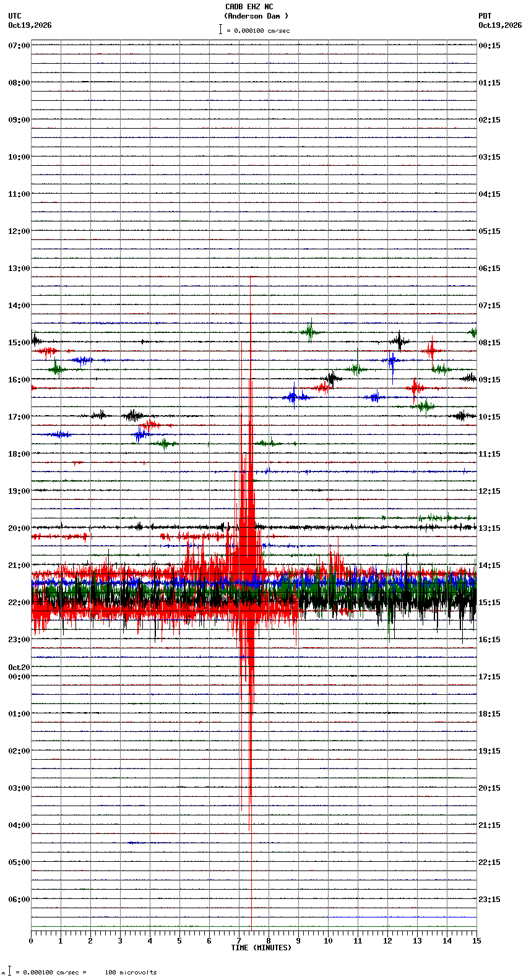The height and width of the screenshot is (980, 526).
Task: Click the station title CADB EHZ NC
Action: [x=249, y=7]
